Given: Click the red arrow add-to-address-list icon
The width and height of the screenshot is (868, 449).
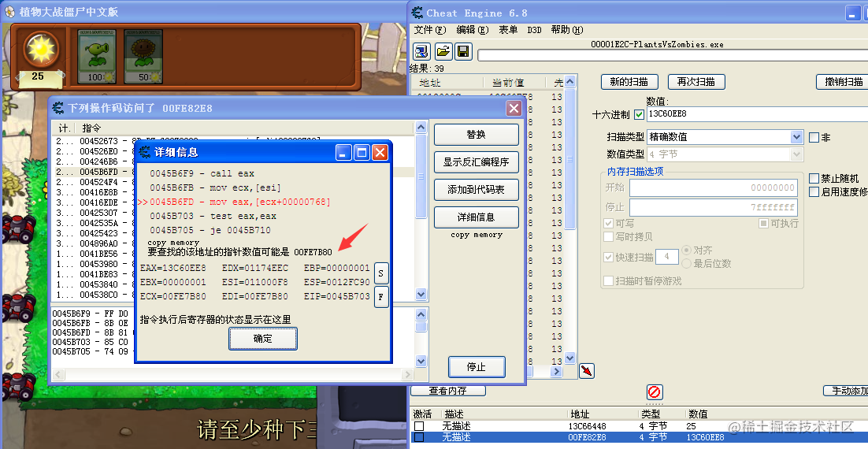Looking at the screenshot, I should 586,370.
